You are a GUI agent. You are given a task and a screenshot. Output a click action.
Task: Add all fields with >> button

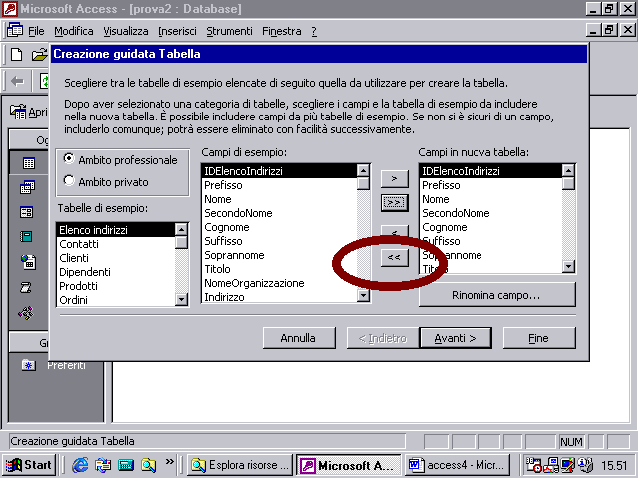point(394,203)
